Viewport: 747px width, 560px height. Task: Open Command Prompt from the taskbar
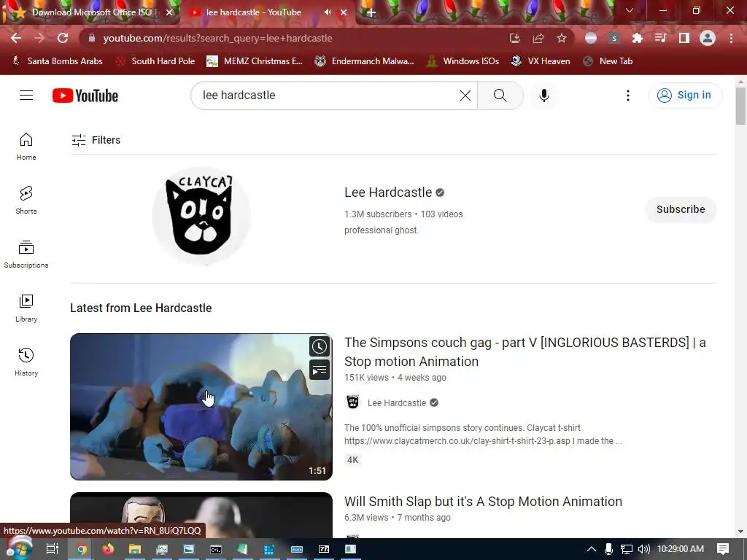(215, 549)
